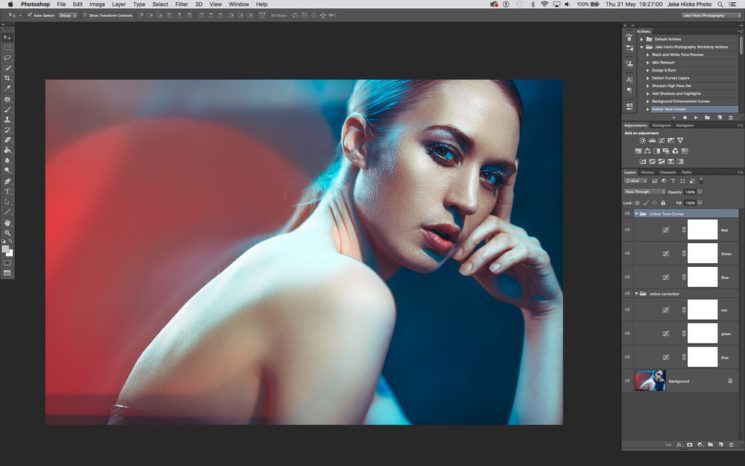
Task: Select the Type tool
Action: coord(7,192)
